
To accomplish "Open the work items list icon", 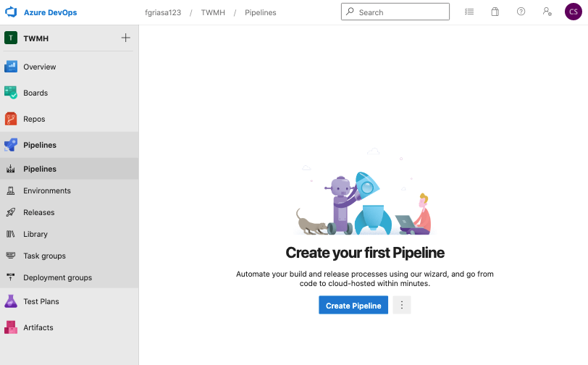I will [469, 12].
